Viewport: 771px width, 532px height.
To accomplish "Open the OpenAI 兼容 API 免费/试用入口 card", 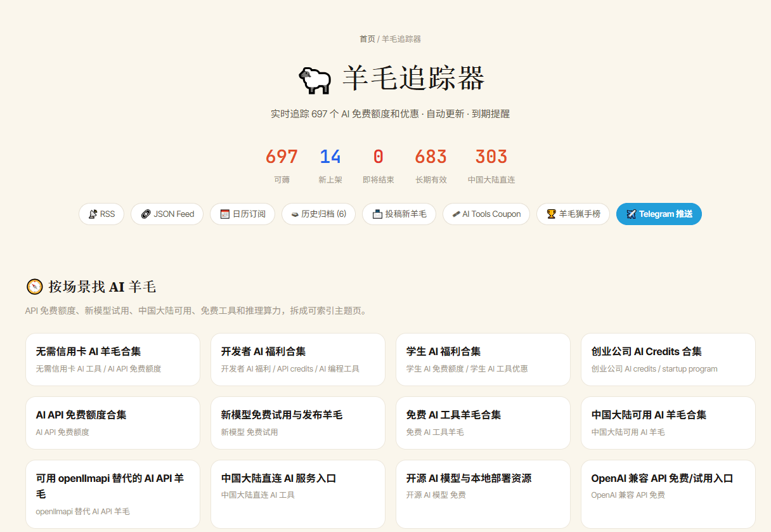I will click(x=668, y=494).
